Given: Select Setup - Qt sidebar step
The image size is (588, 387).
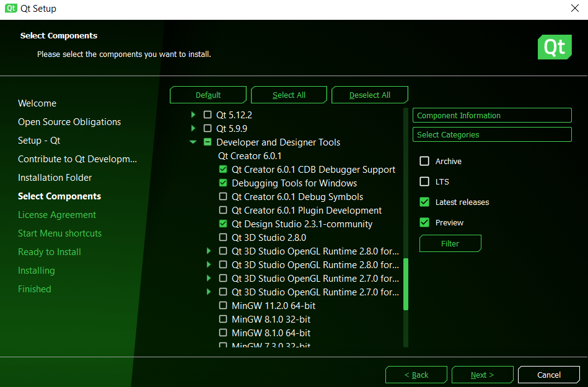Looking at the screenshot, I should coord(39,141).
